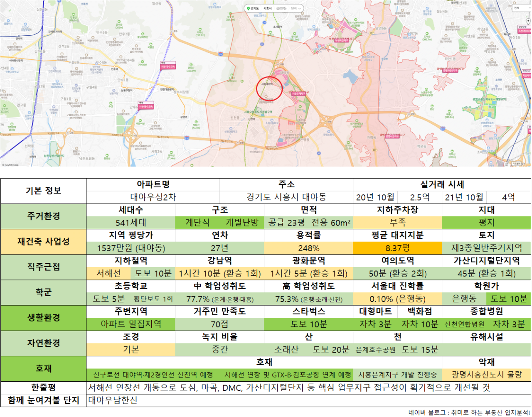Screen dimensions: 532x417
Task: Click the orange 8.37평 cell
Action: (397, 248)
